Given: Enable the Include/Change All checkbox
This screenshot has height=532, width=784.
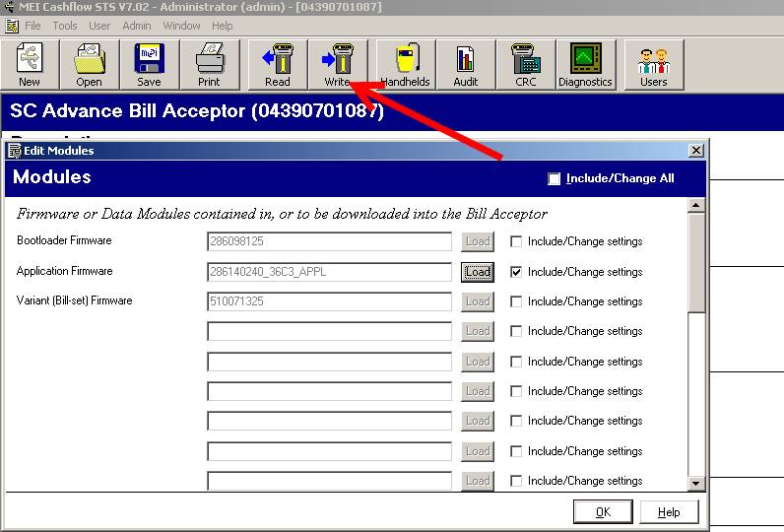Looking at the screenshot, I should (x=555, y=178).
